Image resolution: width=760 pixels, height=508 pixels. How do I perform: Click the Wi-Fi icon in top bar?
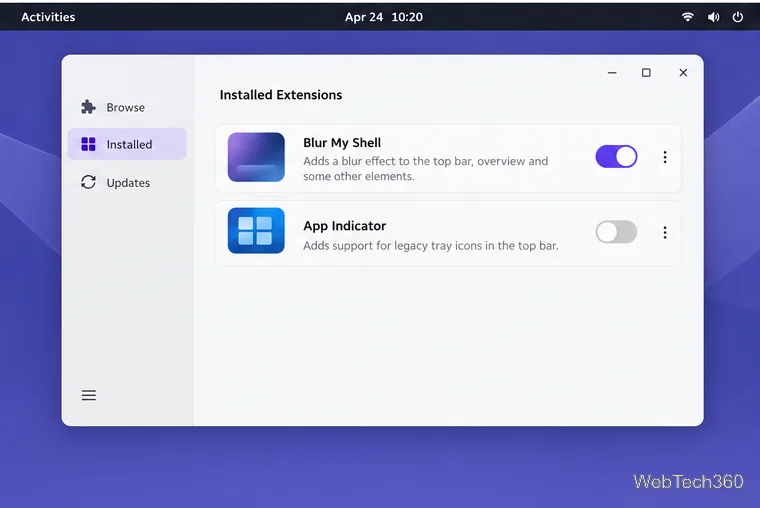(687, 17)
